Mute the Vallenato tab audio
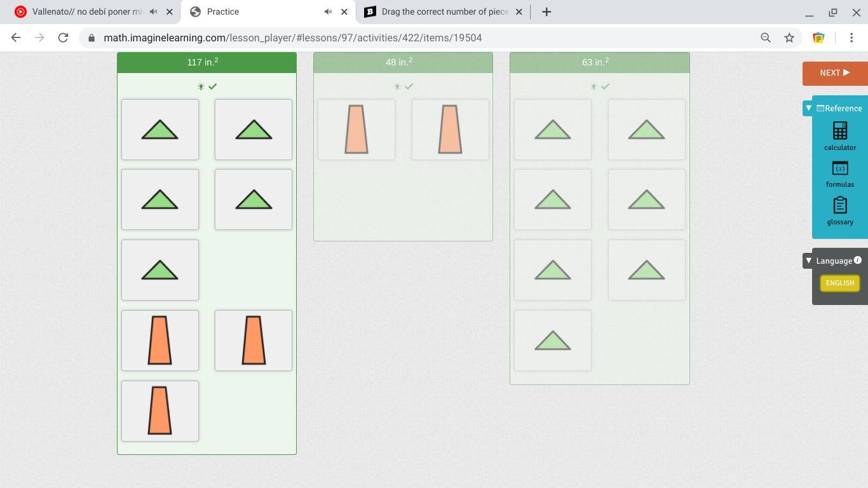 [x=154, y=11]
